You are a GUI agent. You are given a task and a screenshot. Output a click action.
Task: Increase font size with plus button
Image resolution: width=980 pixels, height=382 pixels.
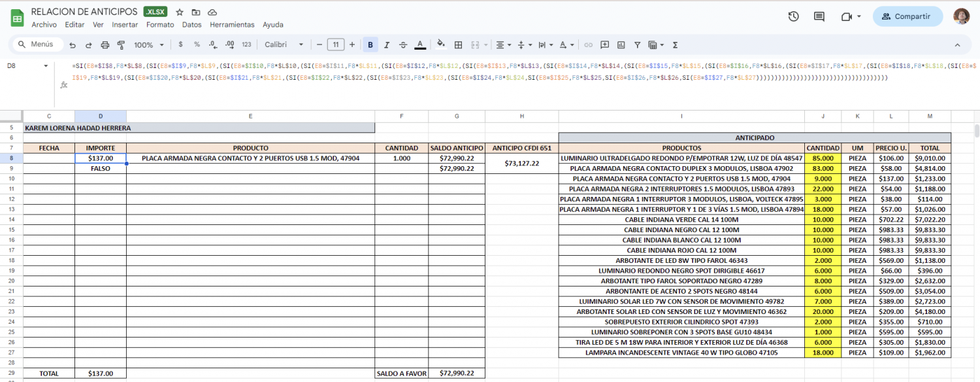[x=352, y=44]
